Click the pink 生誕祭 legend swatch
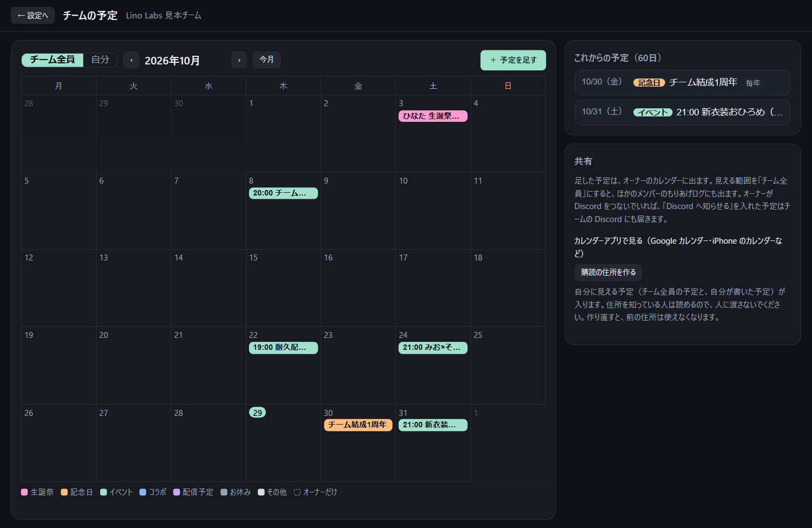This screenshot has width=812, height=528. click(24, 492)
